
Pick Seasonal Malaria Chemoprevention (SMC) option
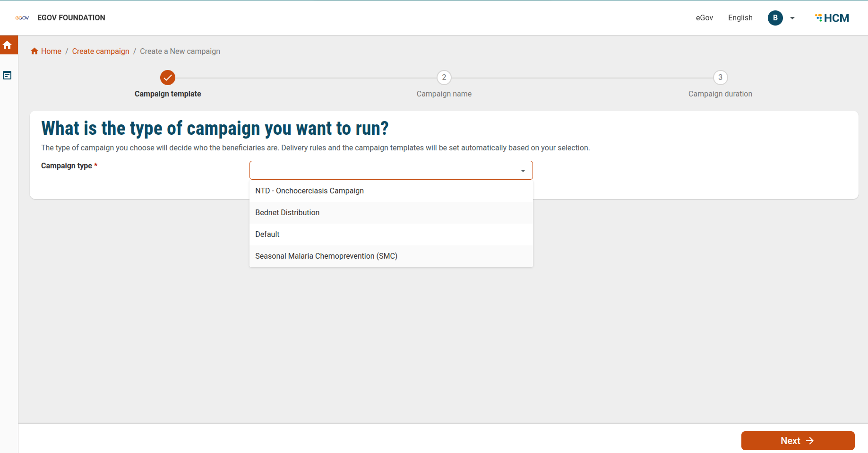326,256
